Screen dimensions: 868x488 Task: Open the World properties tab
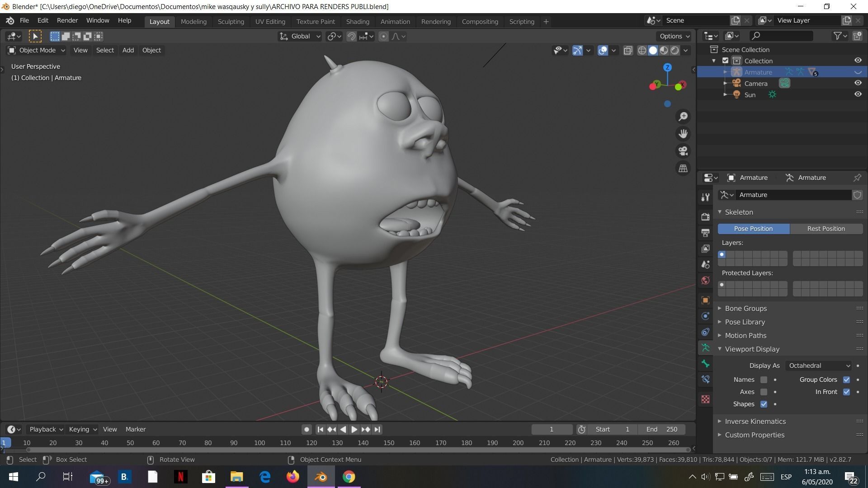pyautogui.click(x=705, y=280)
